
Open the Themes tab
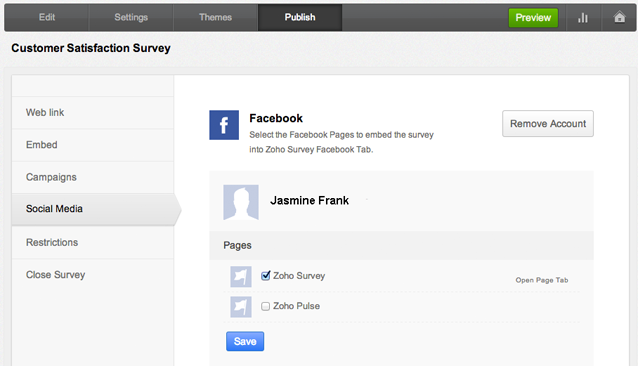[x=216, y=17]
